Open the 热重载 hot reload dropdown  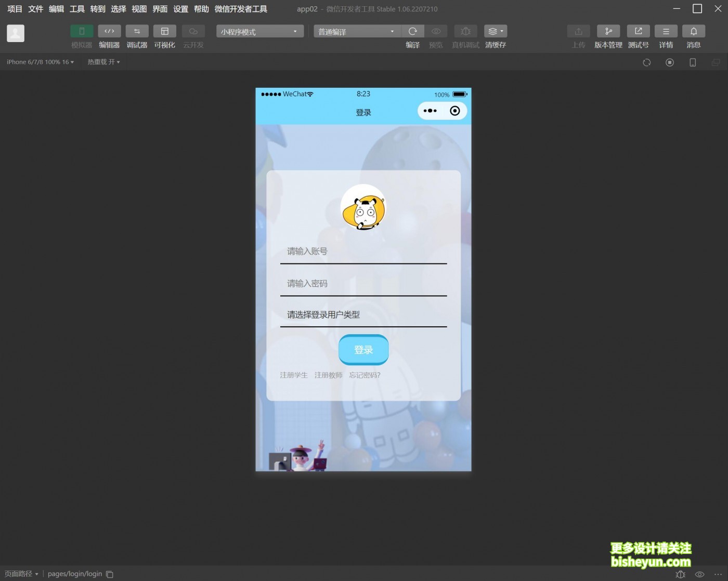coord(103,62)
